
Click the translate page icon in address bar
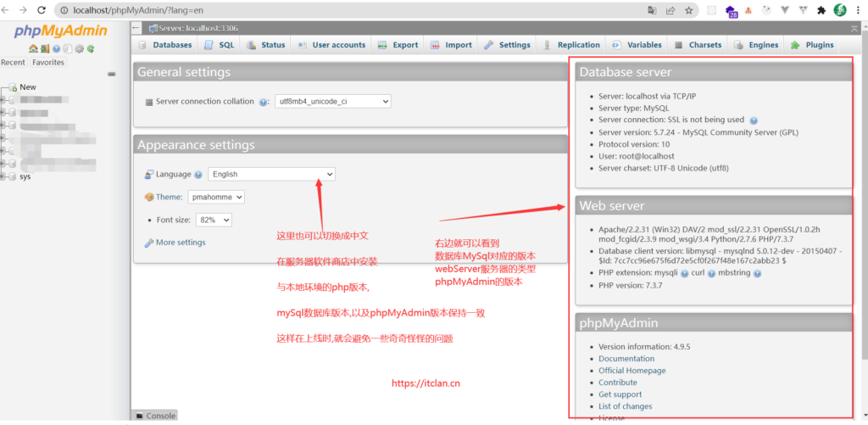tap(652, 10)
